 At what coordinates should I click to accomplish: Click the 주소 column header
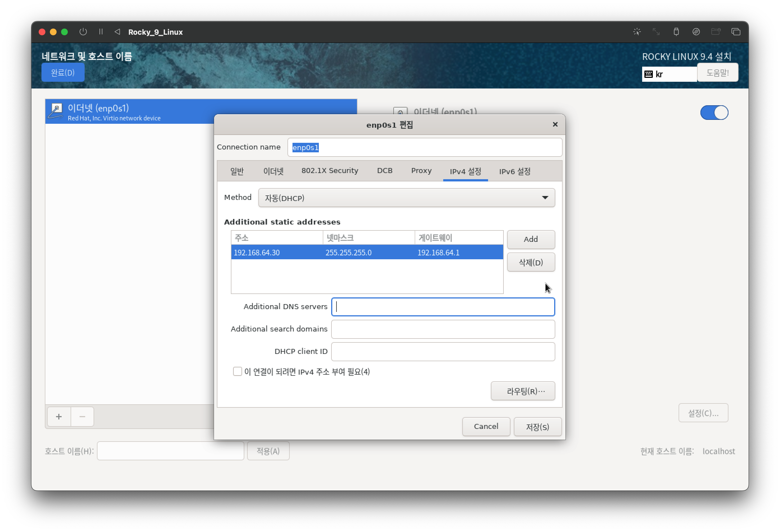pyautogui.click(x=277, y=238)
